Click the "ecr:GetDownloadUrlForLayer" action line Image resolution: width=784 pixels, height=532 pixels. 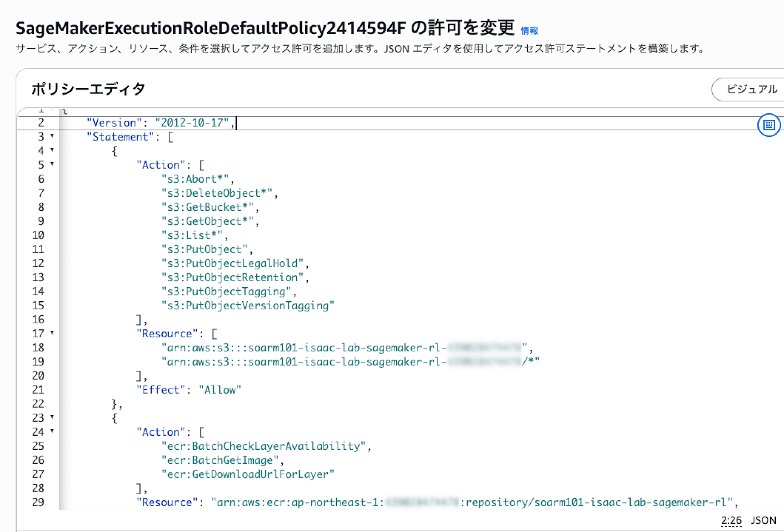pos(248,474)
